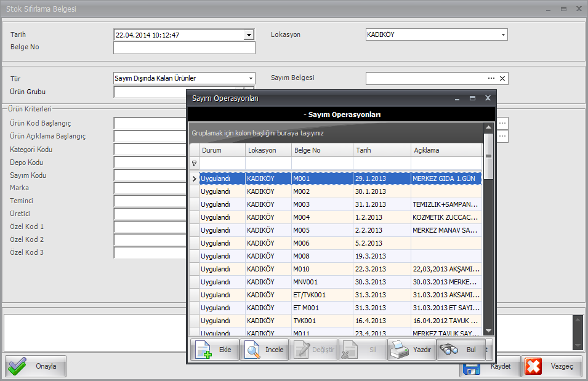588x381 pixels.
Task: Click the Kategori Kodu input field
Action: [x=150, y=149]
